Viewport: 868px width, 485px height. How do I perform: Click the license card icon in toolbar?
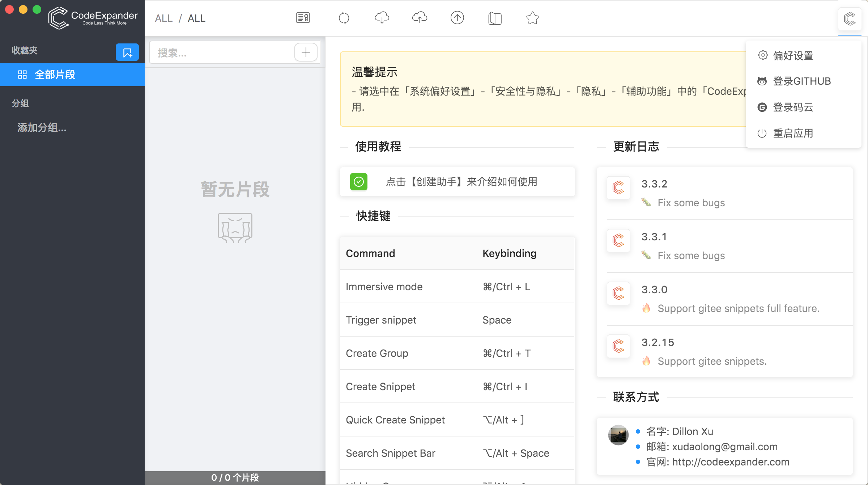(303, 17)
